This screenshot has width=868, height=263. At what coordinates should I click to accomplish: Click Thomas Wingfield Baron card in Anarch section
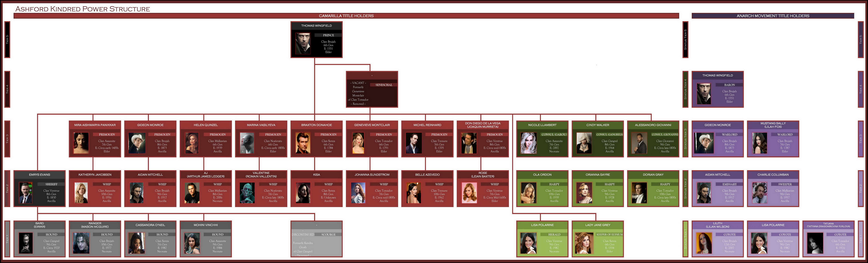pyautogui.click(x=717, y=89)
